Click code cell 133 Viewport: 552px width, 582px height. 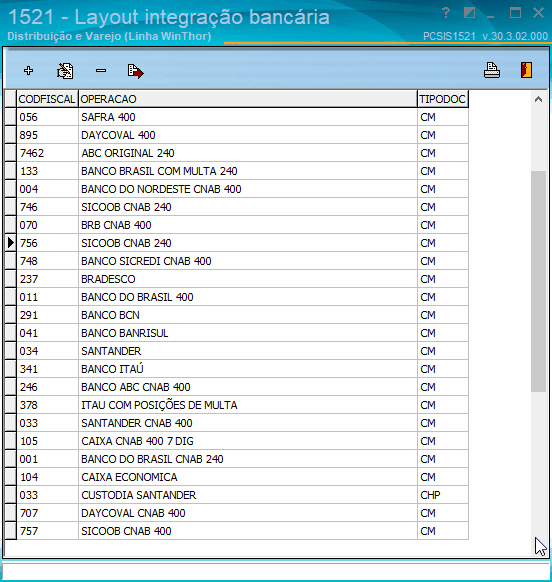47,171
